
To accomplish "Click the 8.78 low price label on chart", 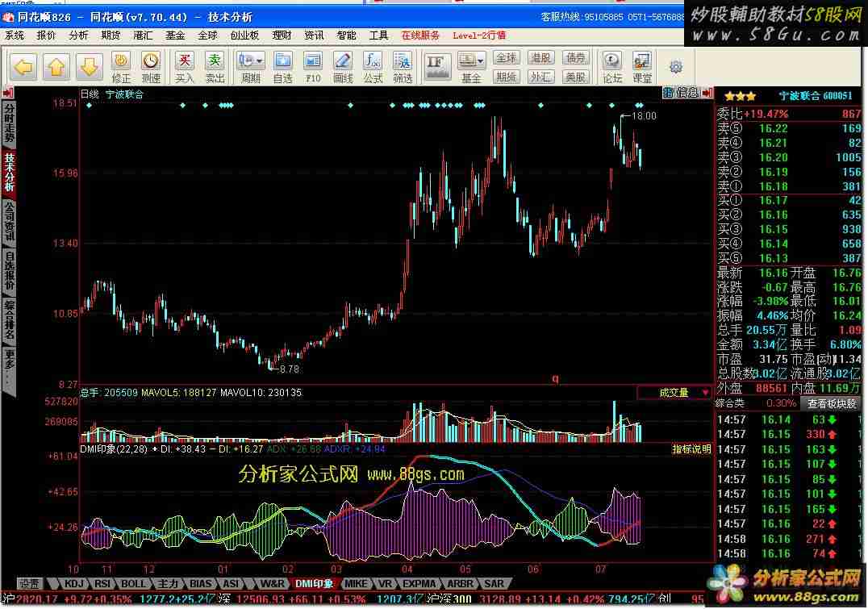I will pos(290,369).
